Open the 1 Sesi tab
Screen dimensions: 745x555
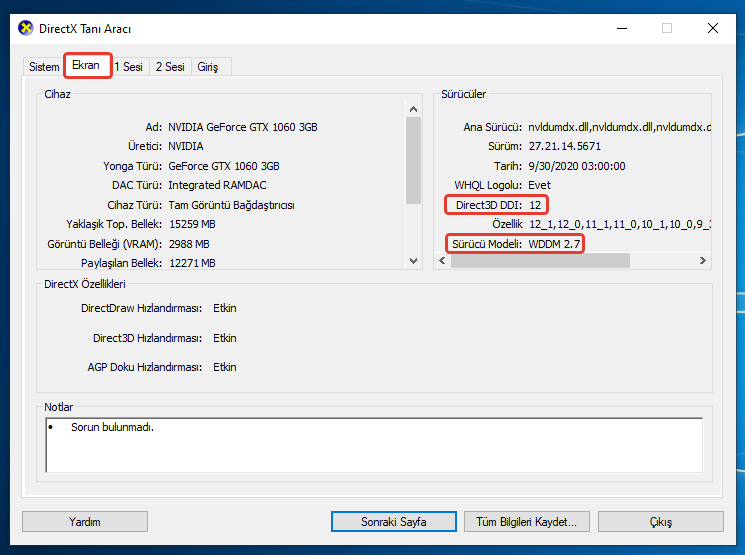[x=129, y=67]
